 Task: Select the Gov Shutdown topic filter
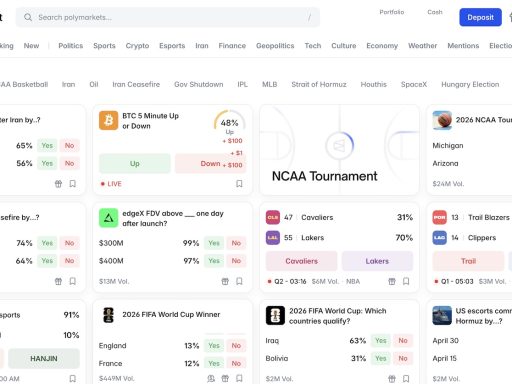point(199,84)
